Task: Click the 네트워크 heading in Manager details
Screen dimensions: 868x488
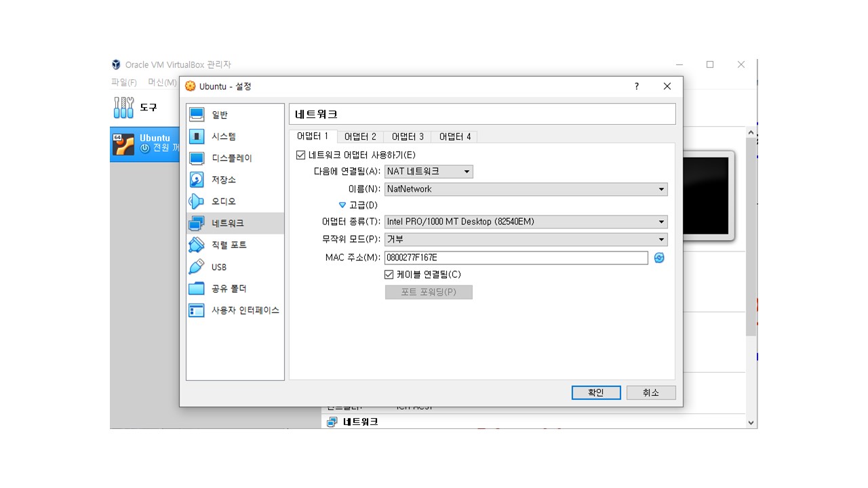Action: click(361, 422)
